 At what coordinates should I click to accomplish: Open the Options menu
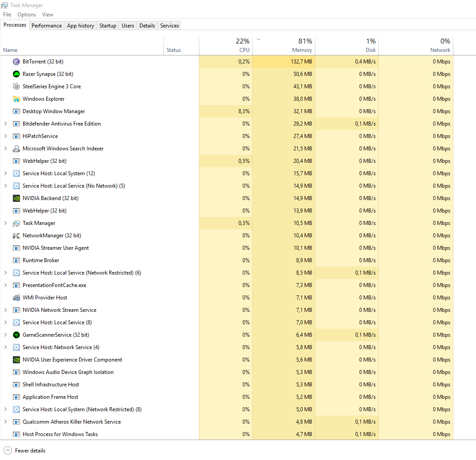coord(26,15)
